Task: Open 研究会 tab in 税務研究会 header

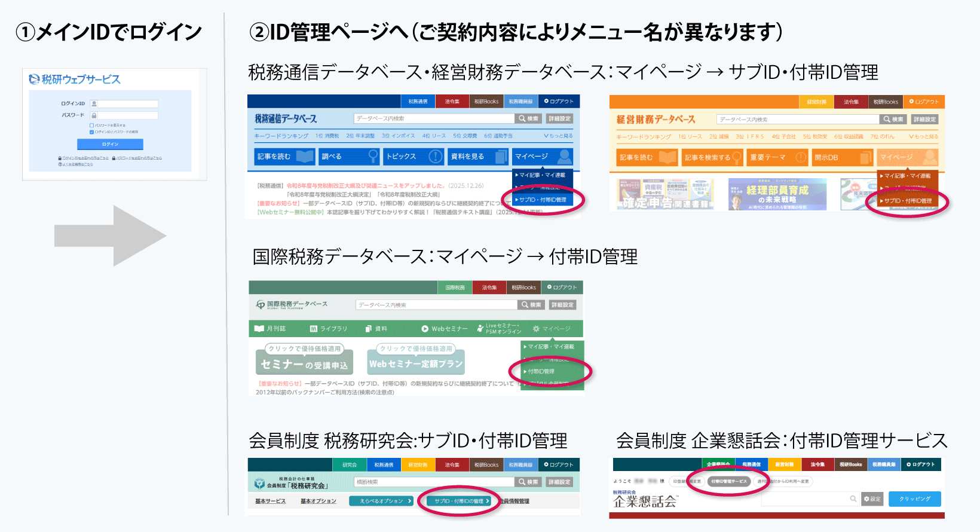Action: tap(349, 464)
